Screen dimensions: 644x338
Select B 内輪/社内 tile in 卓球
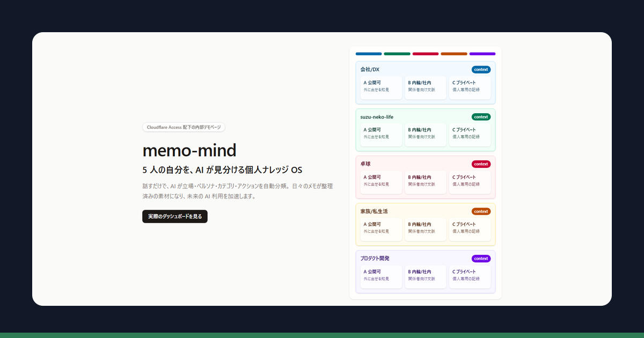tap(426, 182)
